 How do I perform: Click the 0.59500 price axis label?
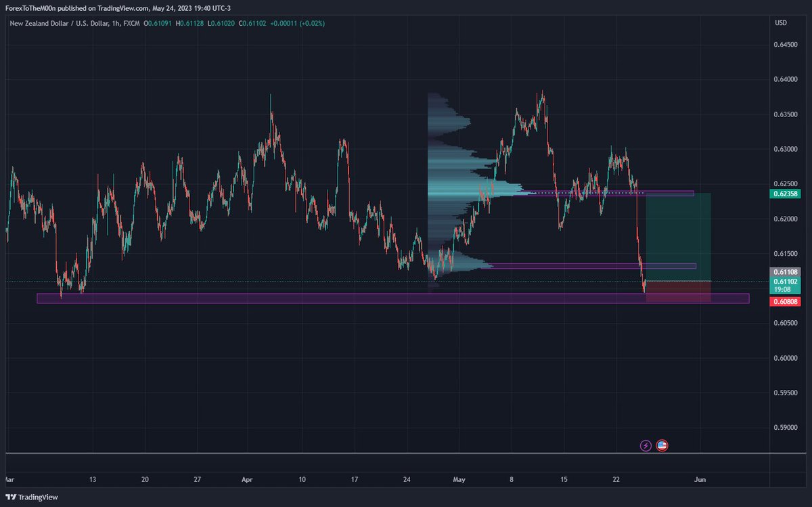[x=786, y=393]
